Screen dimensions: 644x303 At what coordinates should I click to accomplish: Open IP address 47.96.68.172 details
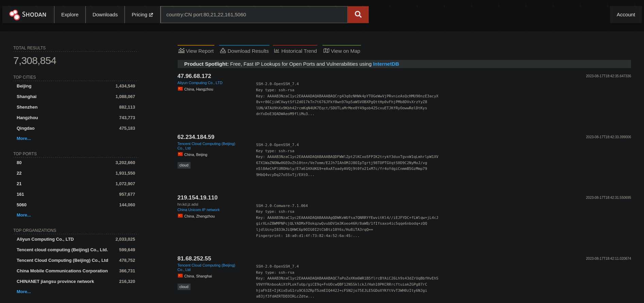tap(194, 76)
